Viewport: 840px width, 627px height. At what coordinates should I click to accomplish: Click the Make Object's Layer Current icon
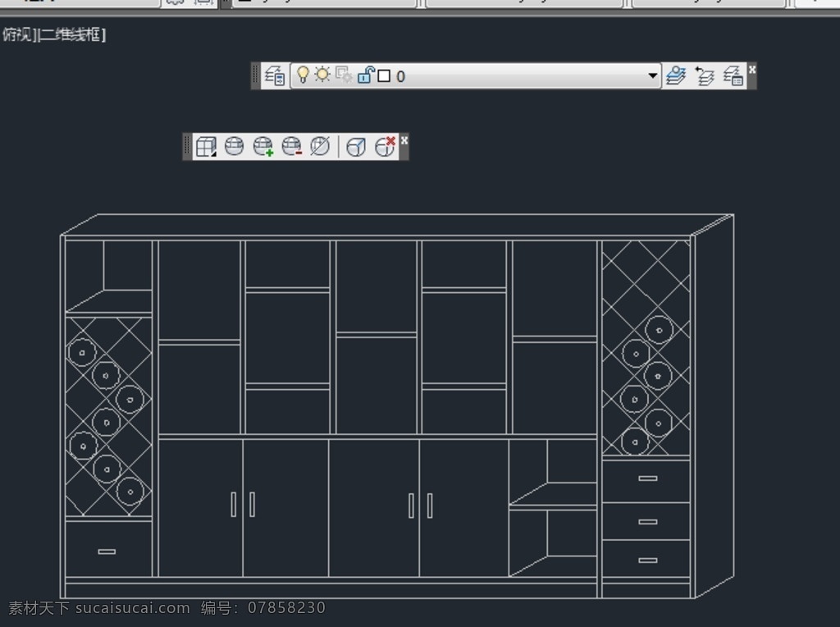click(675, 76)
